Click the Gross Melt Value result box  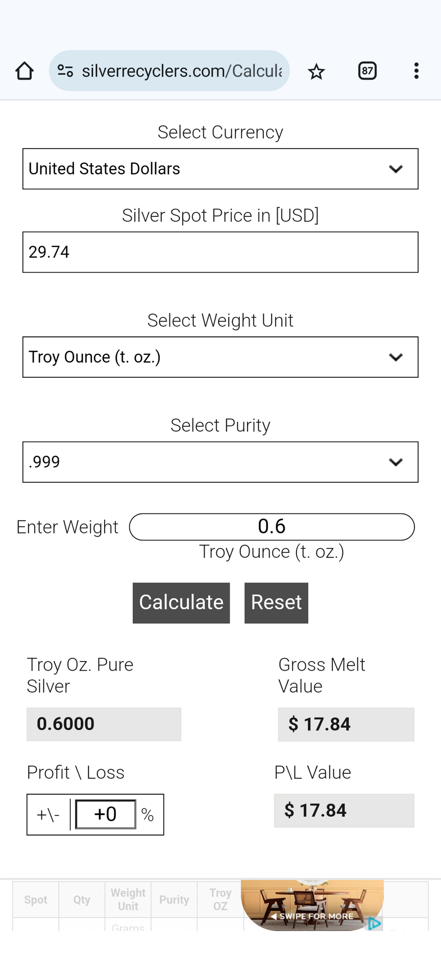tap(346, 724)
